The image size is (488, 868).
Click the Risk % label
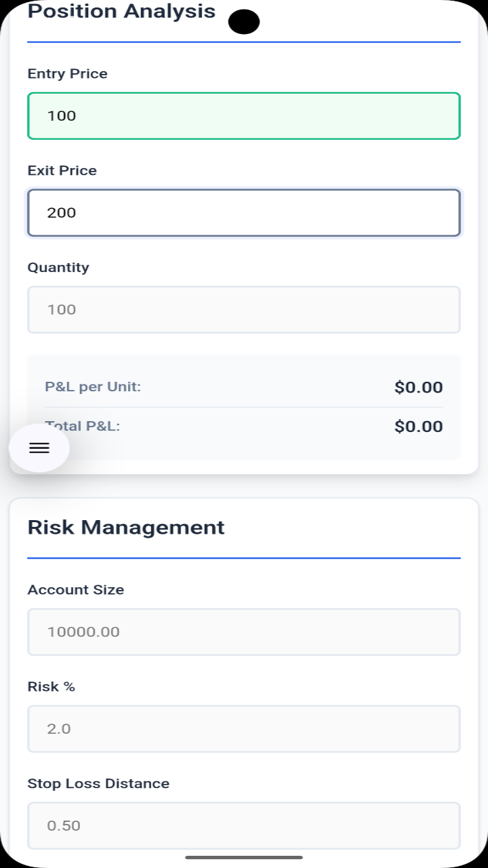coord(52,686)
